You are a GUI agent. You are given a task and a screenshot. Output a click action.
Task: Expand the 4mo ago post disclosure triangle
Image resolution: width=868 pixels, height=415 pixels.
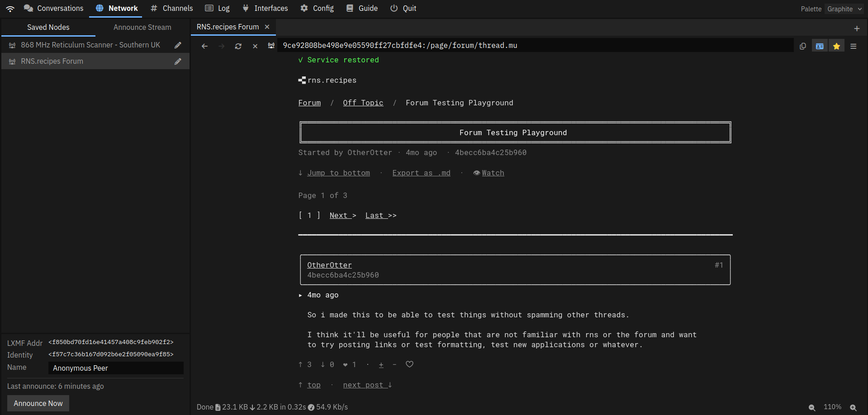[300, 295]
